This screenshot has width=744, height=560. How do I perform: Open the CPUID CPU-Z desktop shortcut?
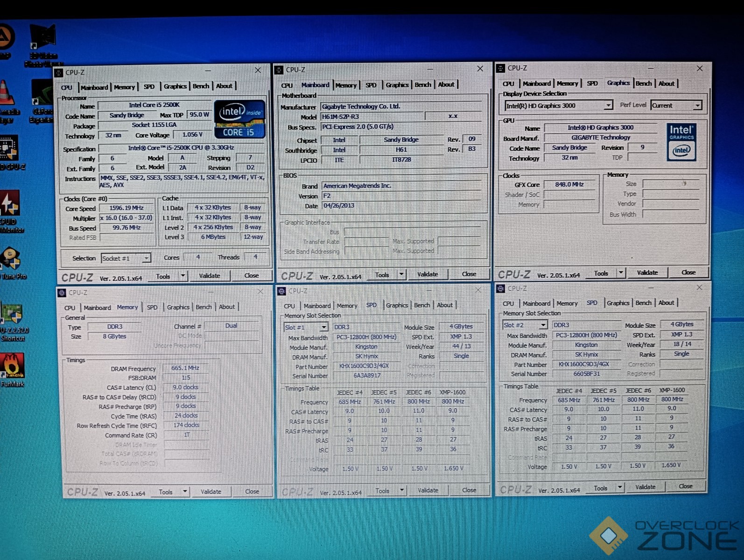10,152
